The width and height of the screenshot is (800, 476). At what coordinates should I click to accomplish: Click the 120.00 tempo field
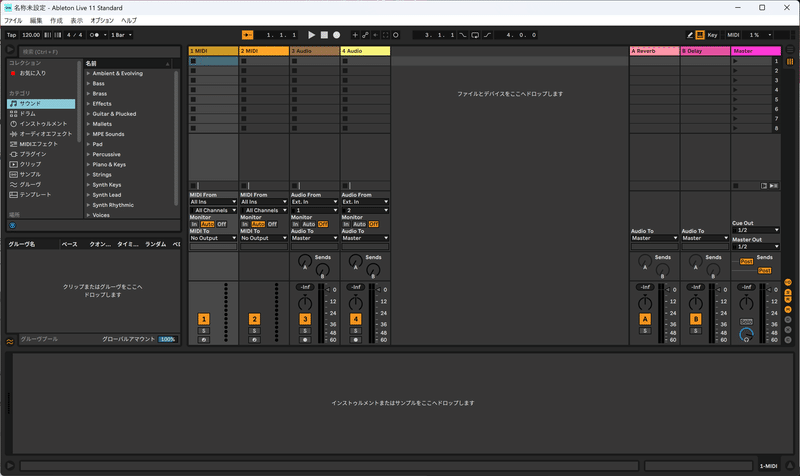coord(31,35)
